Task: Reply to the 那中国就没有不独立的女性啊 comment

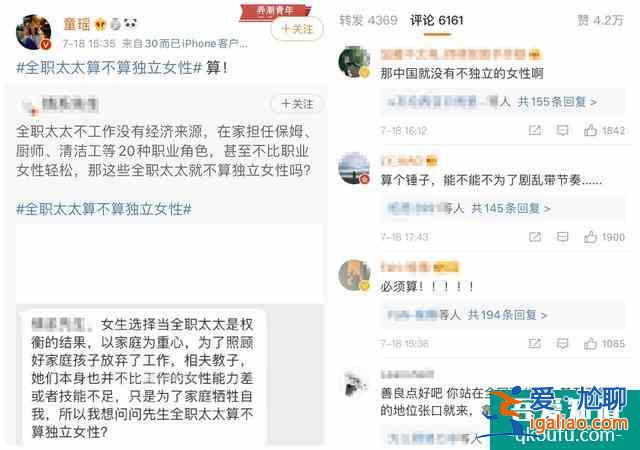Action: (562, 130)
